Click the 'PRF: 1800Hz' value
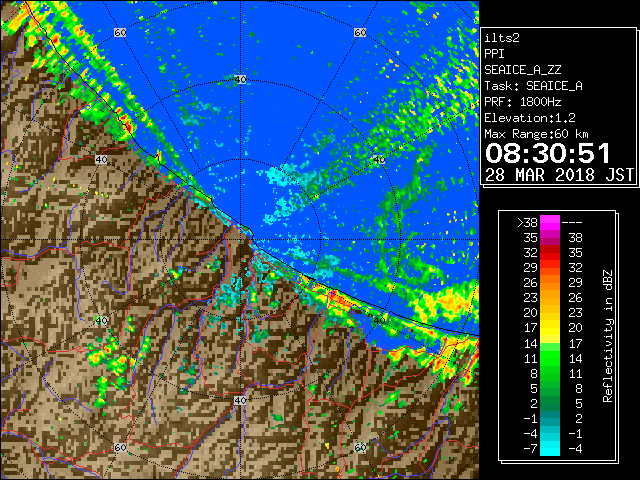The image size is (640, 480). pyautogui.click(x=523, y=102)
